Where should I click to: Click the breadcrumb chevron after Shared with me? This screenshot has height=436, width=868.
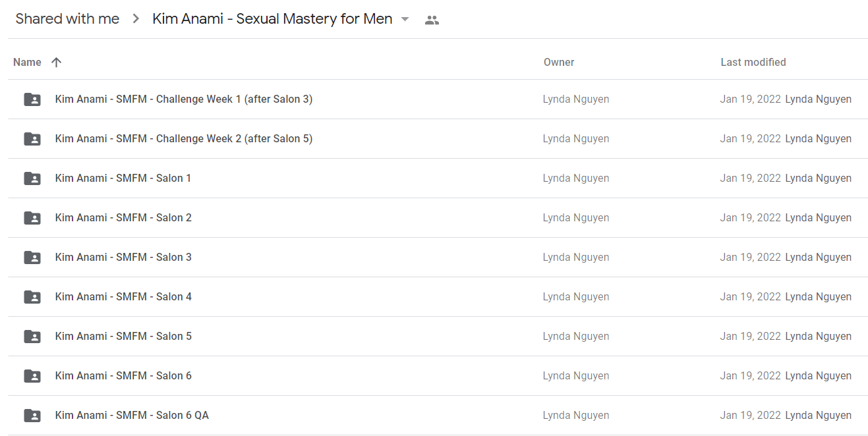coord(136,19)
